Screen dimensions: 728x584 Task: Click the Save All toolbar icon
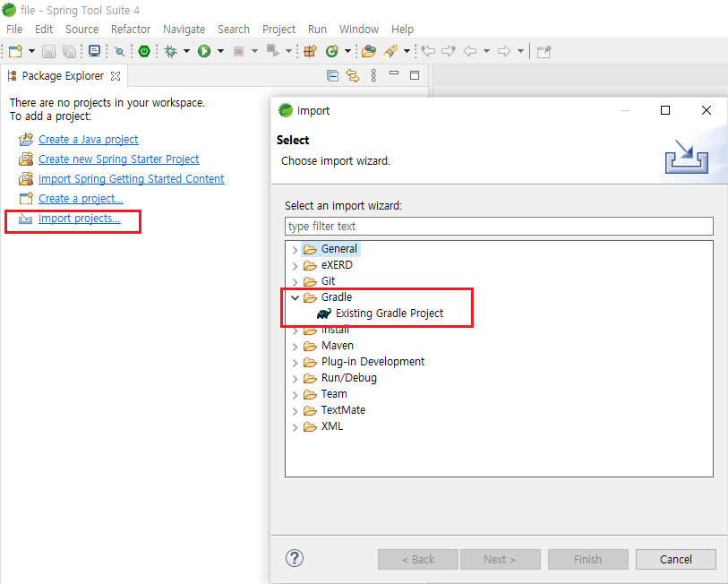pyautogui.click(x=69, y=51)
